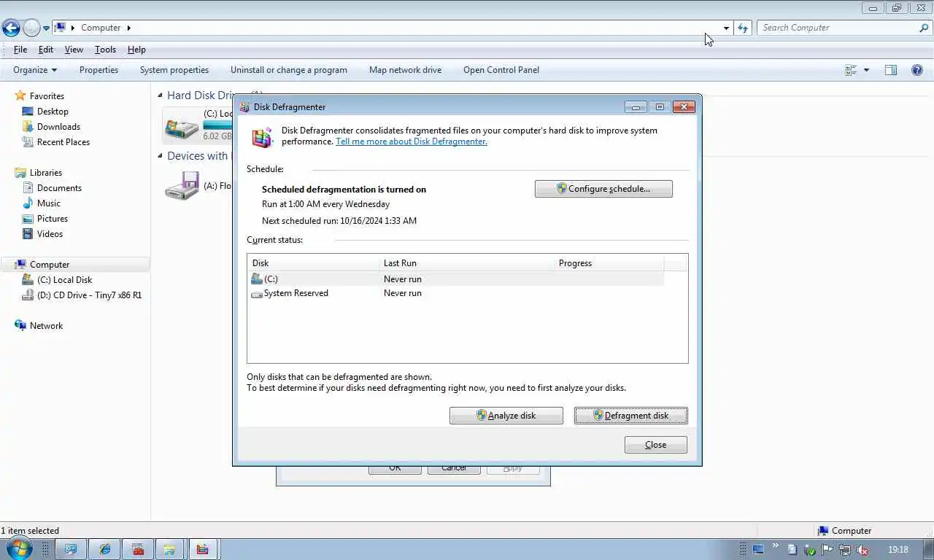Open the Music library

coord(49,203)
